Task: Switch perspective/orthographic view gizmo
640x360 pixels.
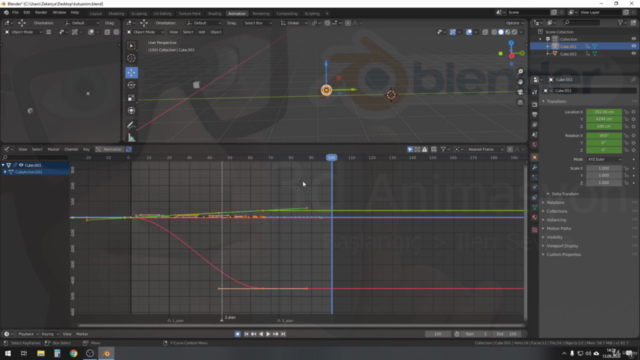Action: [520, 102]
